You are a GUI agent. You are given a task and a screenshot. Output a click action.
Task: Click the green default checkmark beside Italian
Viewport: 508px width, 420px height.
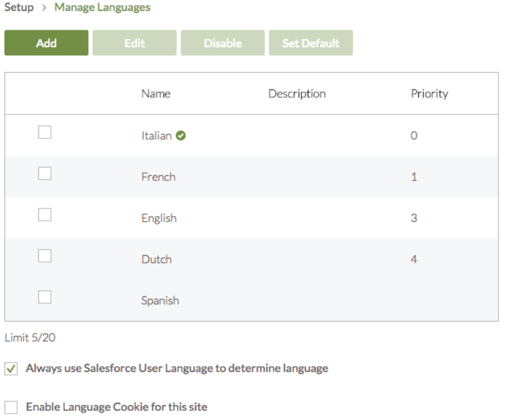181,136
